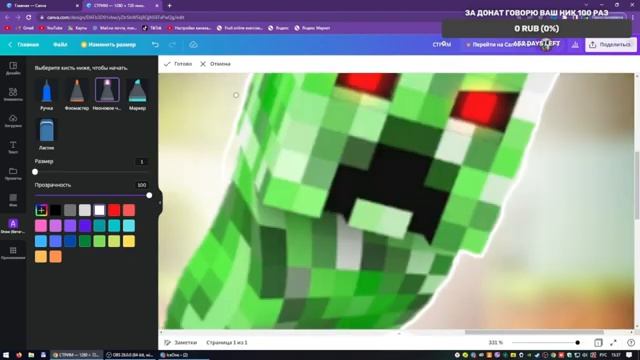Click the Размер value field

[142, 162]
